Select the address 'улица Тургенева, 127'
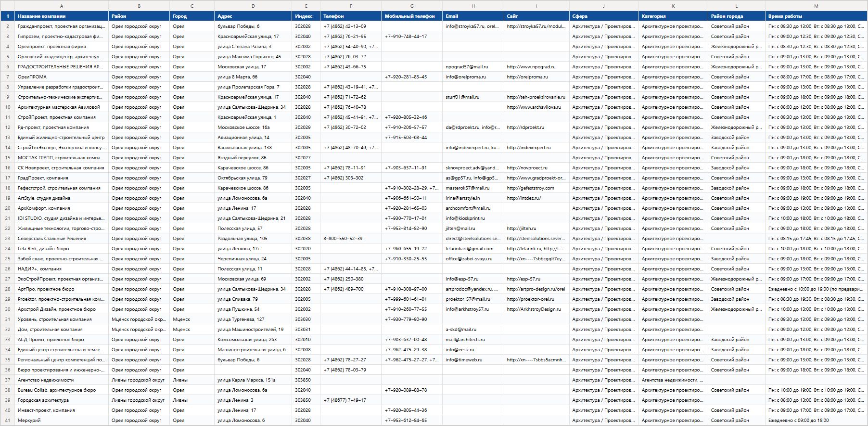Screen dimensions: 868x434 coord(253,319)
